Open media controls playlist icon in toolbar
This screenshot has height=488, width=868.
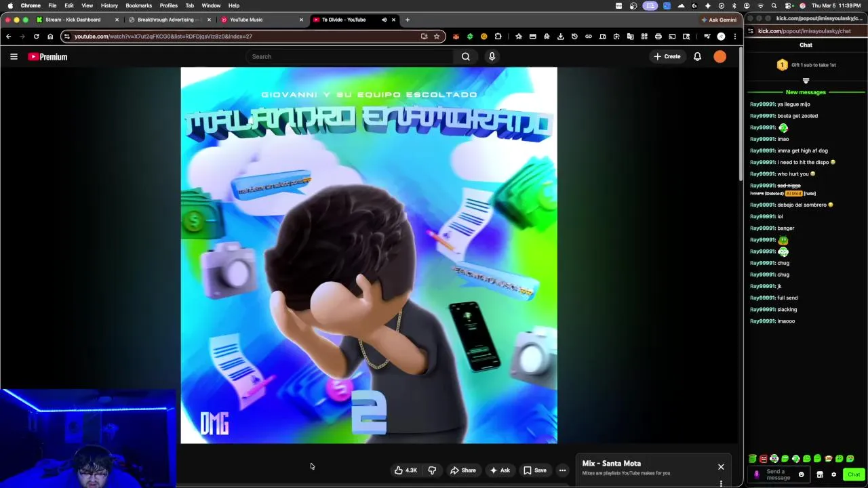click(x=707, y=37)
